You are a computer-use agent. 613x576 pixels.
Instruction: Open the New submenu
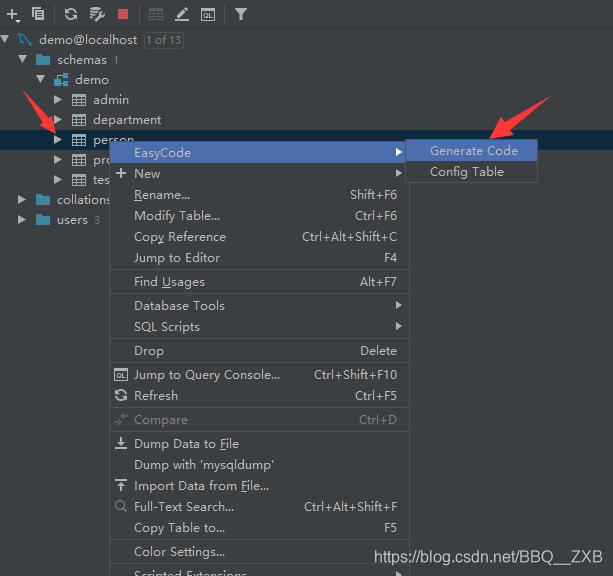pos(259,174)
